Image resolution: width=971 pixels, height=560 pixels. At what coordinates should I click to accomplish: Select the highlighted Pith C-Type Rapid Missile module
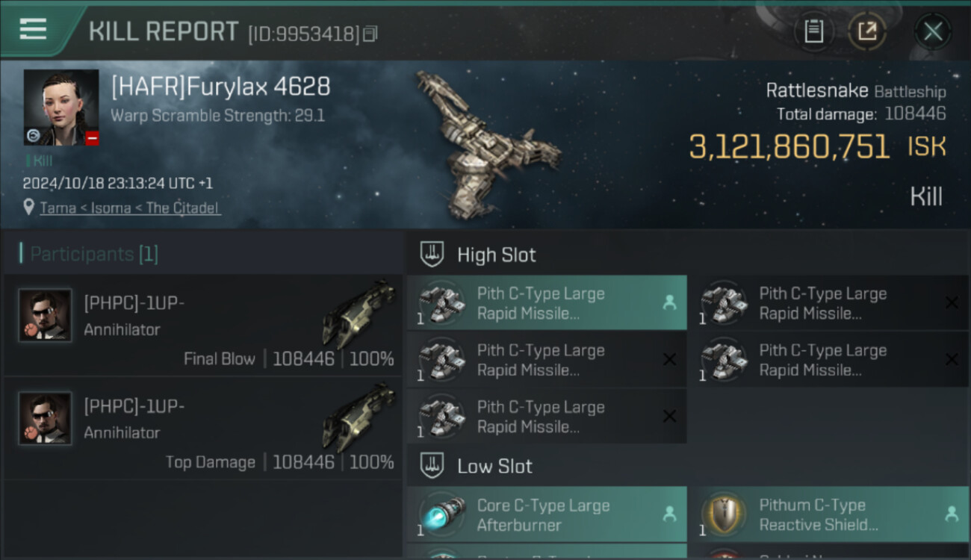[x=547, y=303]
